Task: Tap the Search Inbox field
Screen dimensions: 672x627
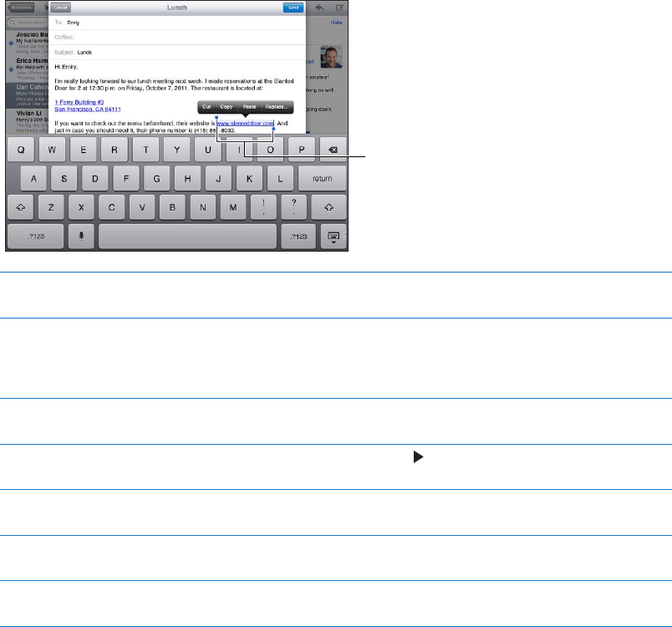Action: click(28, 23)
